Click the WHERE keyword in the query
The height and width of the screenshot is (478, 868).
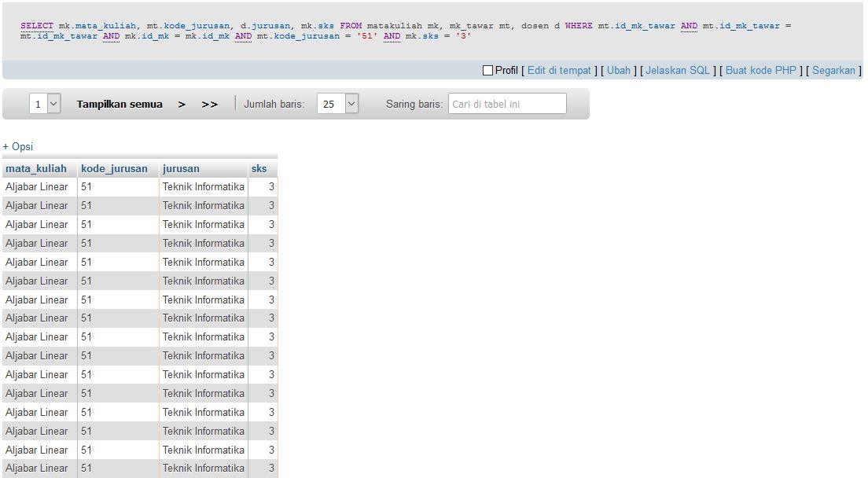579,25
